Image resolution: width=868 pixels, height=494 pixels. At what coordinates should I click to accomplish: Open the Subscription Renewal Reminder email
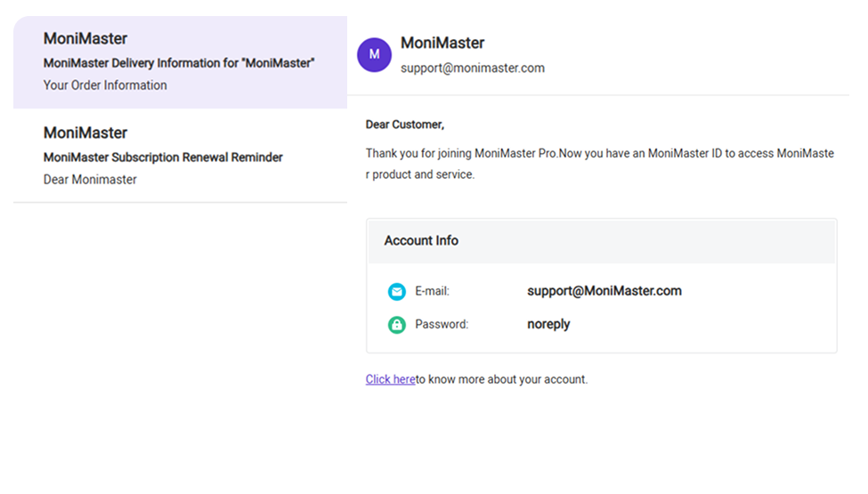tap(181, 156)
